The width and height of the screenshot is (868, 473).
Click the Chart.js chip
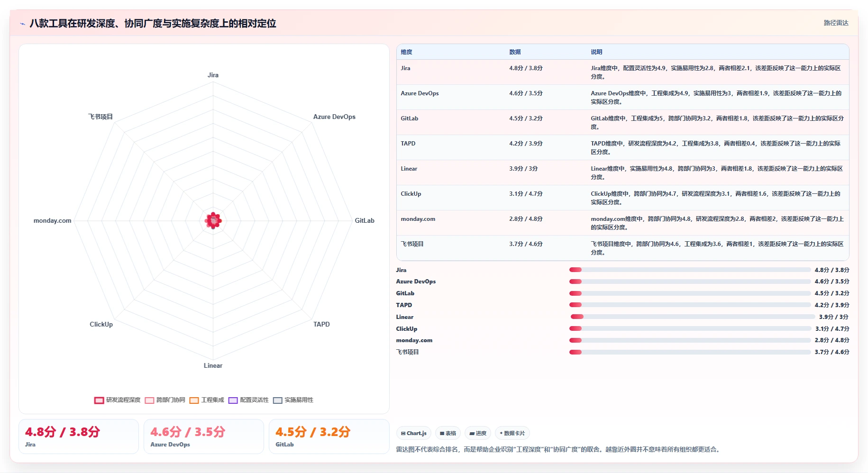click(x=413, y=433)
